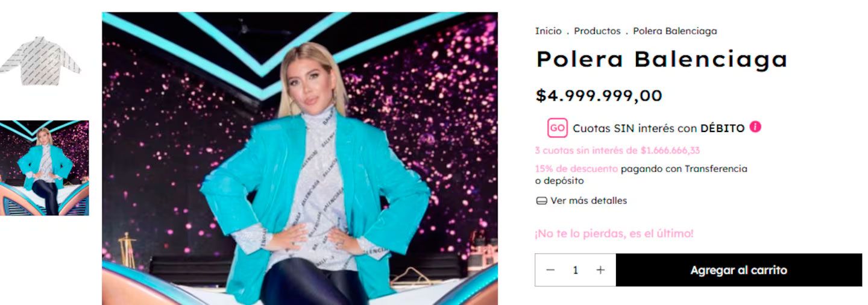Select the model photo thumbnail
868x305 pixels.
point(45,168)
